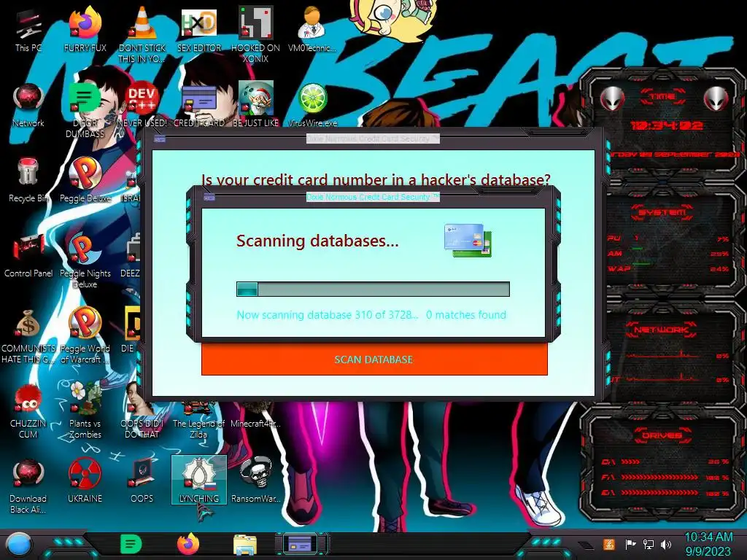Viewport: 747px width, 560px height.
Task: Switch to credit card app taskbar button
Action: point(301,544)
